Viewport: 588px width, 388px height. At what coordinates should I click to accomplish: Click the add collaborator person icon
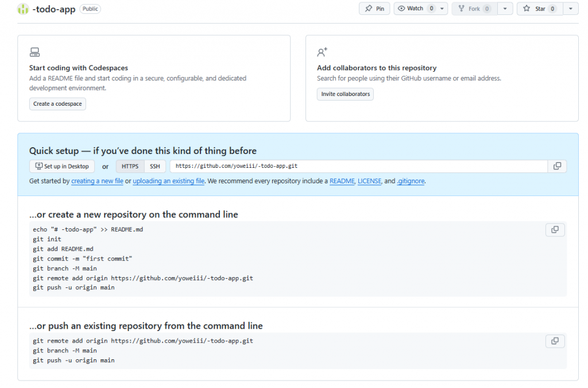322,52
